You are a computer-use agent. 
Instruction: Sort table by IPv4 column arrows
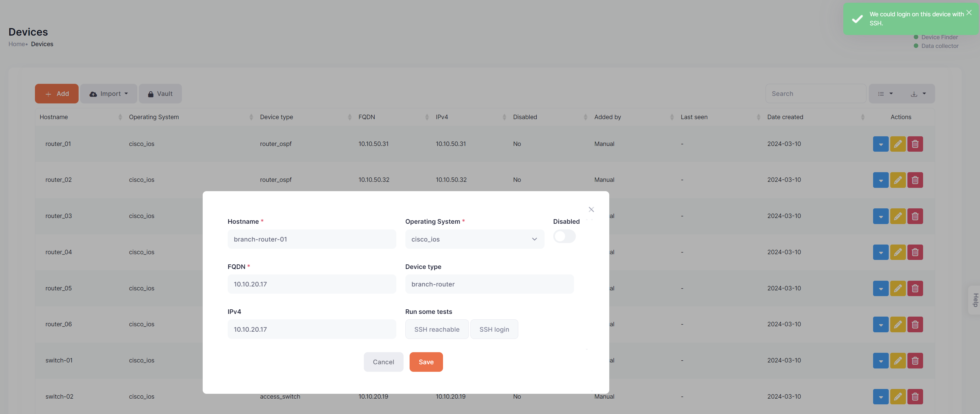[504, 117]
